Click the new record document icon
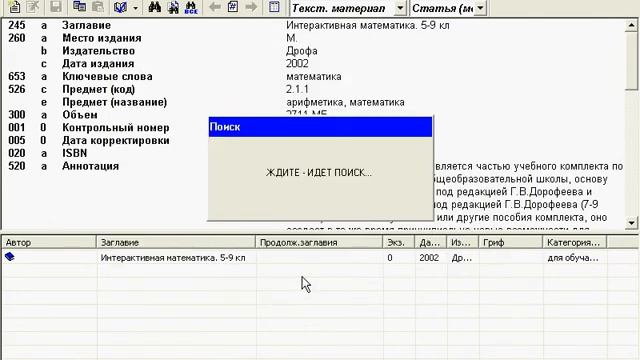This screenshot has height=360, width=640. [15, 7]
